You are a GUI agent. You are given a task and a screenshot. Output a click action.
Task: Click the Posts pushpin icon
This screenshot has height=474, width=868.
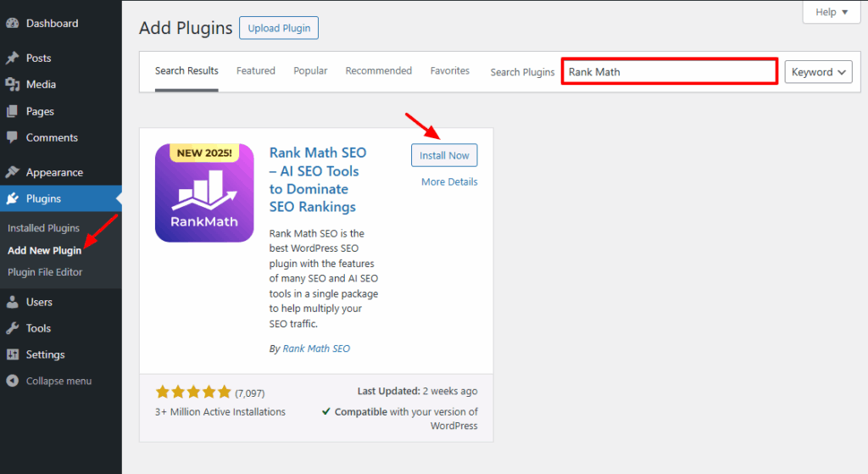(12, 59)
